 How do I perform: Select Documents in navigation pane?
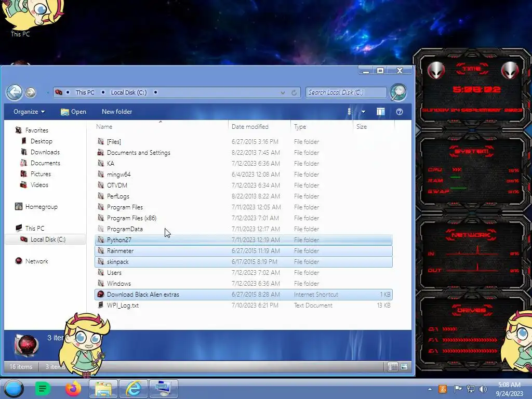(45, 163)
